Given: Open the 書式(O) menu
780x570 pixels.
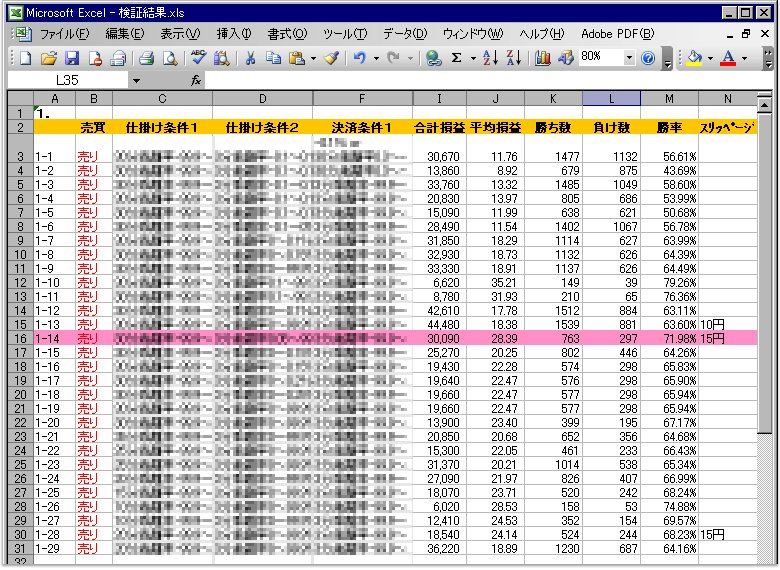Looking at the screenshot, I should 287,34.
